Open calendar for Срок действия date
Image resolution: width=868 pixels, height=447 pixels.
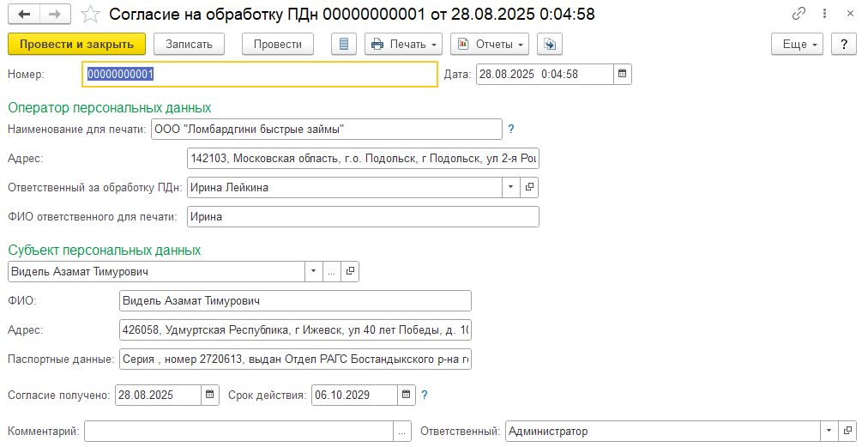pos(407,395)
